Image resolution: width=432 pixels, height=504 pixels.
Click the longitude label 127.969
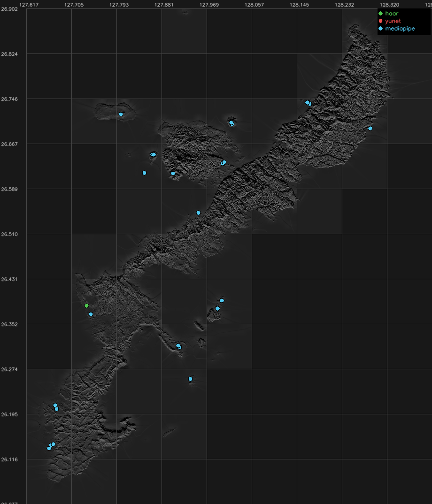click(209, 5)
